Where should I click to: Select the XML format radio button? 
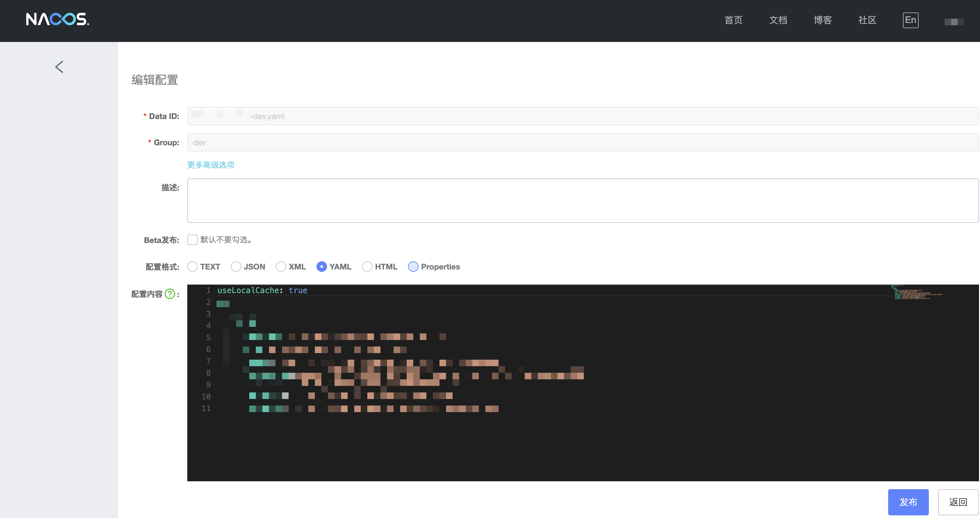pyautogui.click(x=281, y=267)
